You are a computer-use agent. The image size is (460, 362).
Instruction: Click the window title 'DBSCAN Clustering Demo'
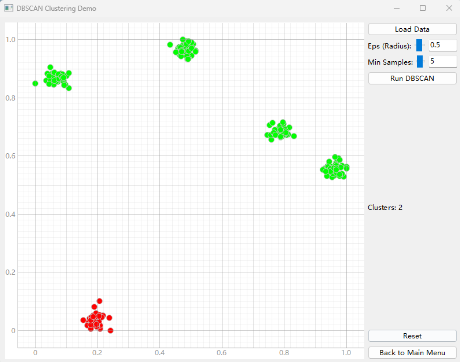tap(56, 8)
